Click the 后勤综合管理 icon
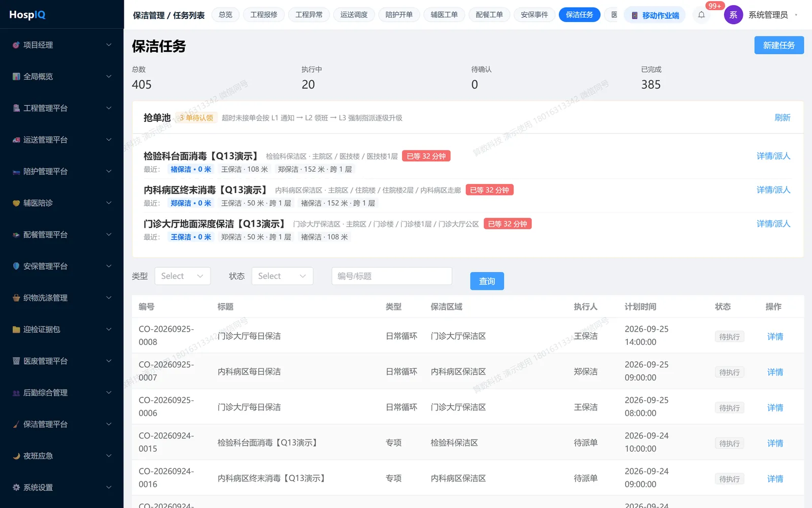This screenshot has width=812, height=508. (x=16, y=392)
